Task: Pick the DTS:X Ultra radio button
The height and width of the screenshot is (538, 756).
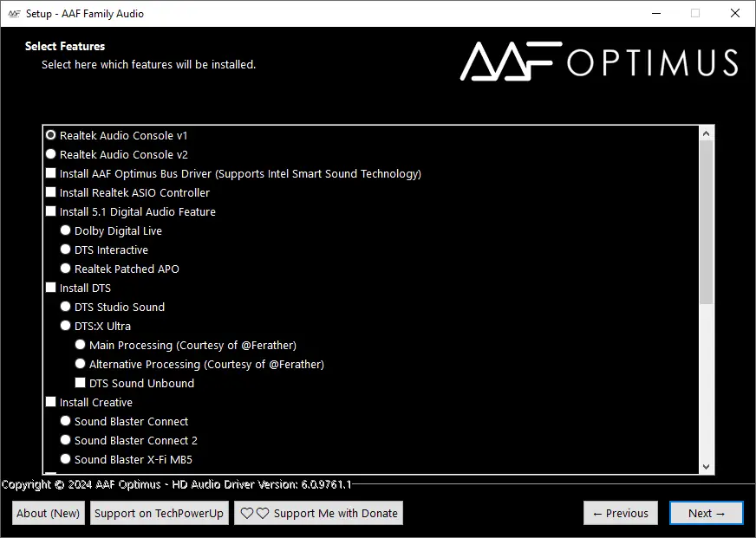Action: pos(66,326)
